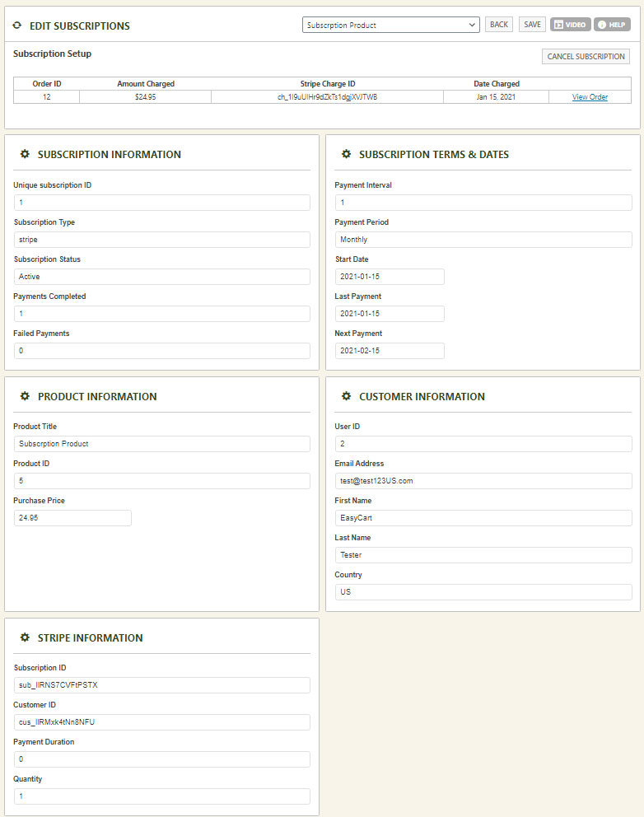Screen dimensions: 644x817
Task: Click the Subscription Terms & Dates gear icon
Action: pos(346,154)
